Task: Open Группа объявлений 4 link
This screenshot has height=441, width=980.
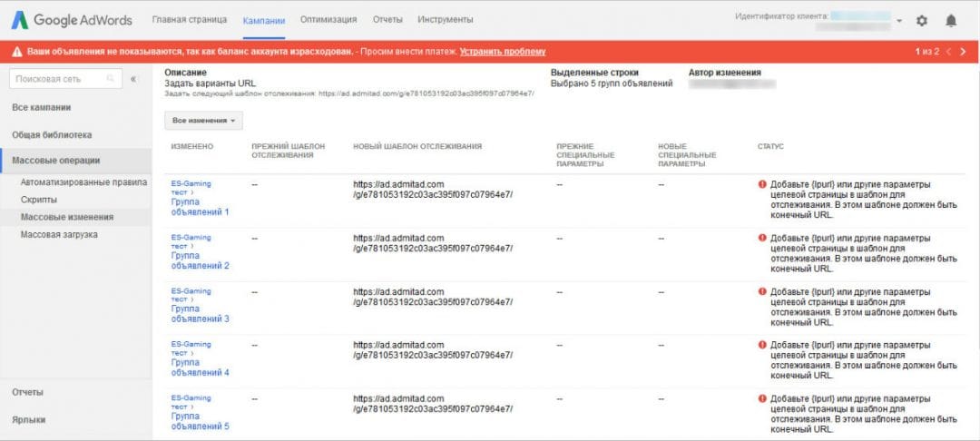Action: click(200, 367)
